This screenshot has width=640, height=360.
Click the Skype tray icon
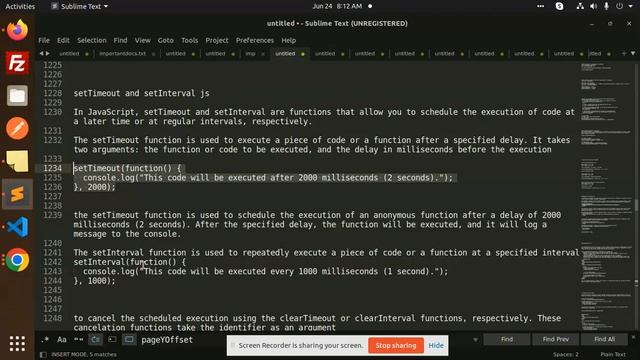click(560, 6)
